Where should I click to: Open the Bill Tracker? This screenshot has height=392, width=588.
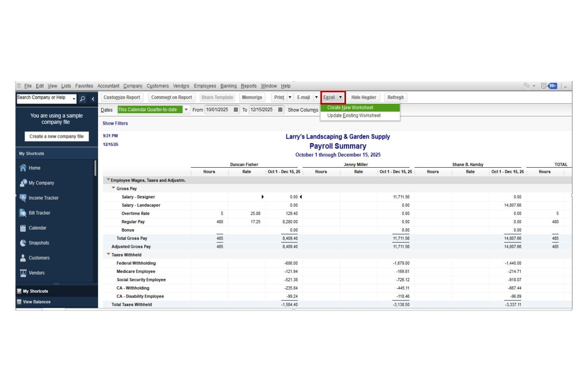(x=40, y=213)
